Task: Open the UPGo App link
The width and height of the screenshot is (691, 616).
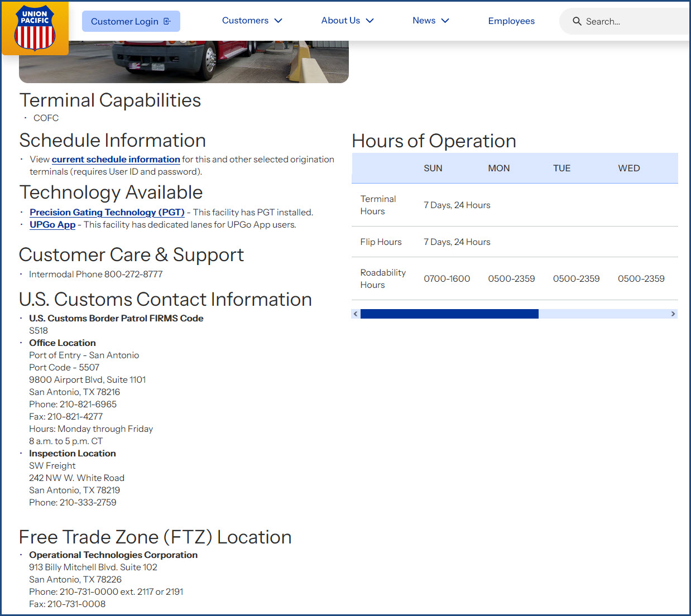Action: [52, 225]
